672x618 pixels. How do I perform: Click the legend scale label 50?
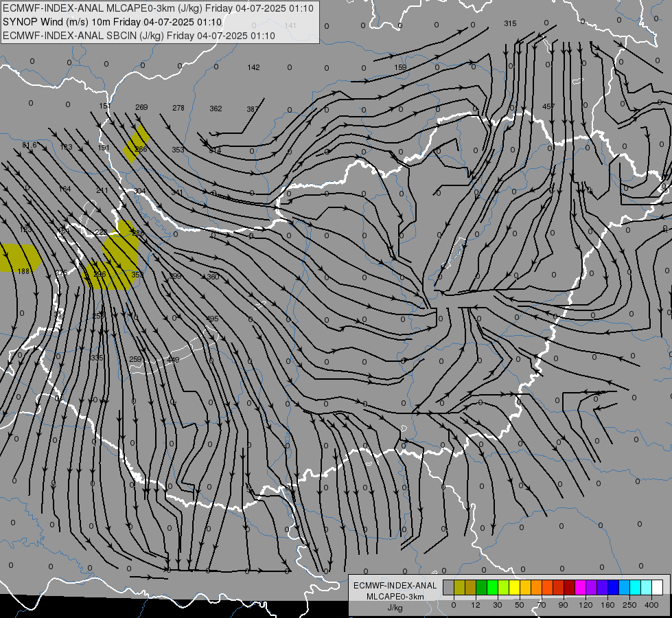pyautogui.click(x=520, y=605)
